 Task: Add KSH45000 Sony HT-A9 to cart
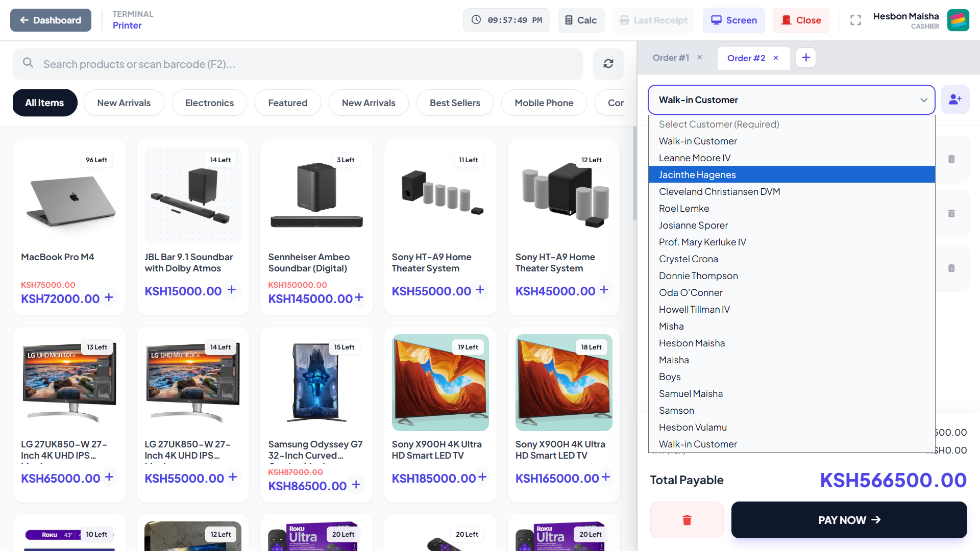(x=604, y=290)
